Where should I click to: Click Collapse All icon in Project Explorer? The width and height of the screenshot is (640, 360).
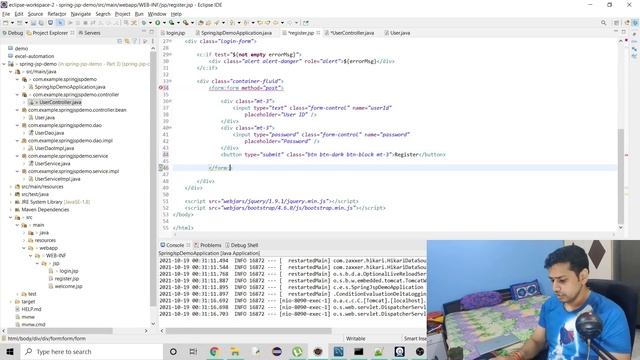coord(120,41)
